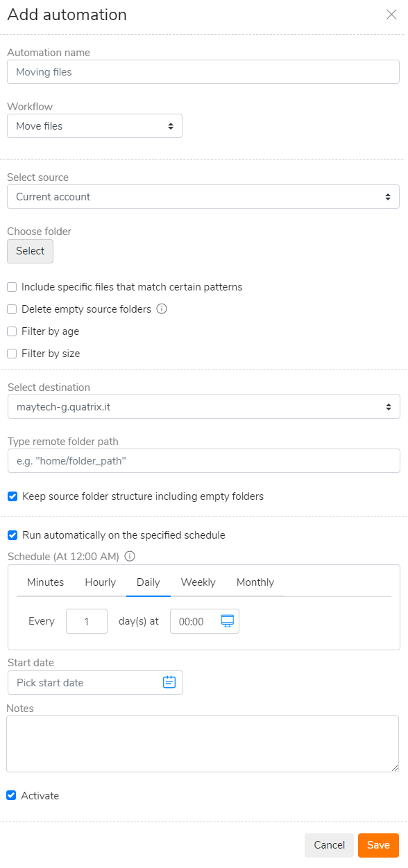Viewport: 408px width, 868px height.
Task: Click the info icon beside Delete empty source folders
Action: (x=162, y=309)
